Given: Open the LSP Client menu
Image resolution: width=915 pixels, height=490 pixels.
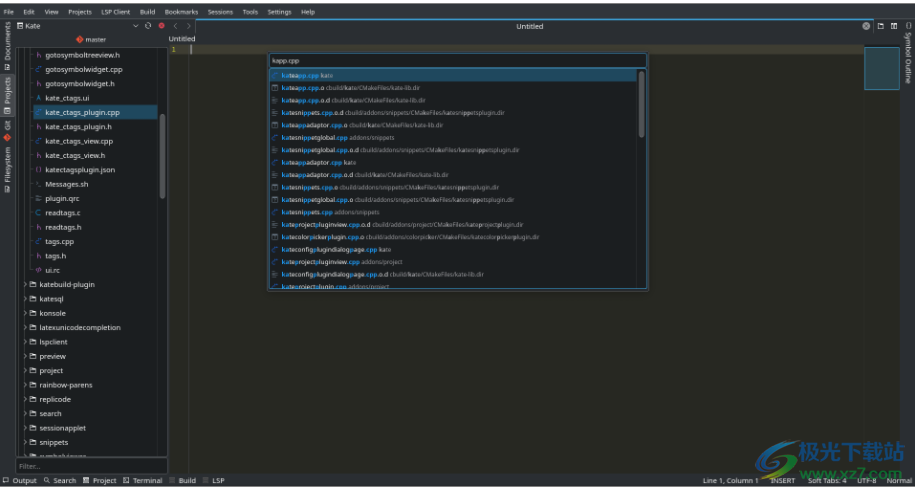Looking at the screenshot, I should tap(116, 12).
